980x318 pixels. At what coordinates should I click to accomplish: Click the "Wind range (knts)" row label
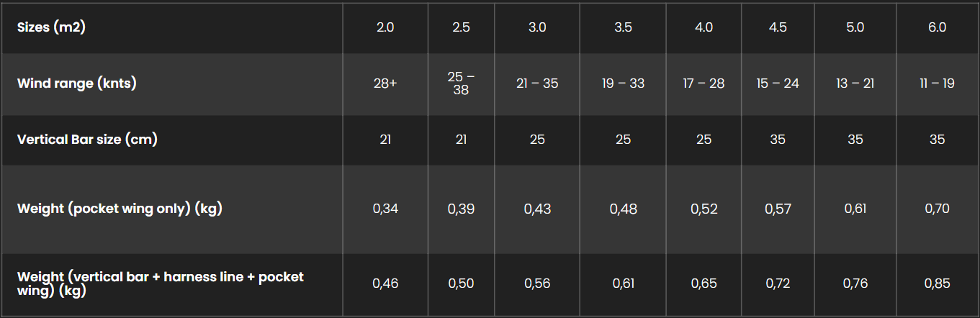click(x=77, y=83)
